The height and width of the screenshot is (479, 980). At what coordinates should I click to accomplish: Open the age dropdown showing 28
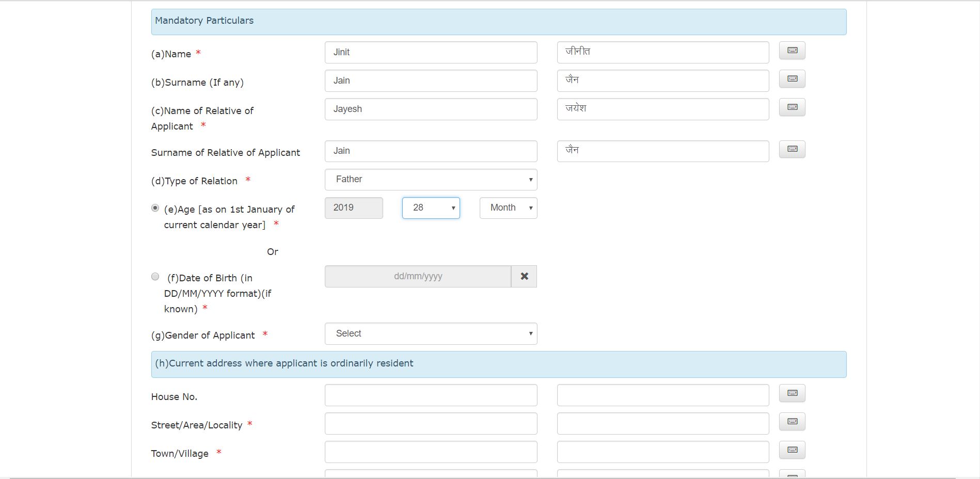(x=431, y=208)
